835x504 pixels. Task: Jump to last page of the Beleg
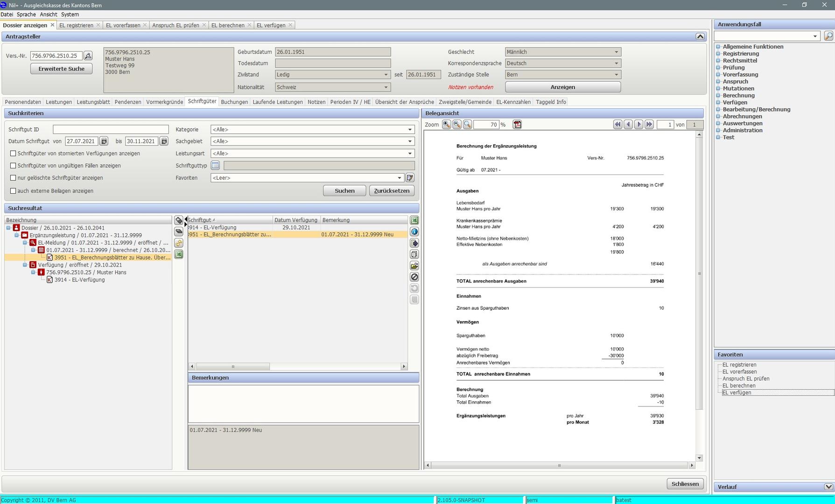pyautogui.click(x=649, y=125)
